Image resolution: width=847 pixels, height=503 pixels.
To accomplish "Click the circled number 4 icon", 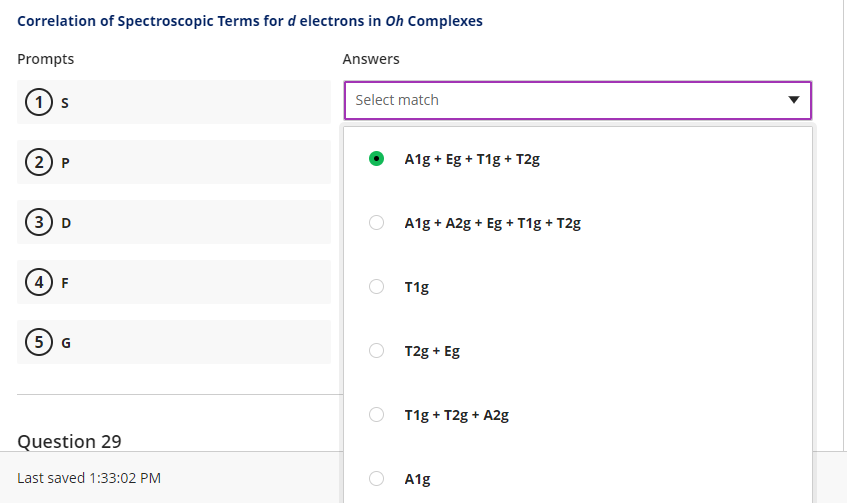I will [38, 282].
